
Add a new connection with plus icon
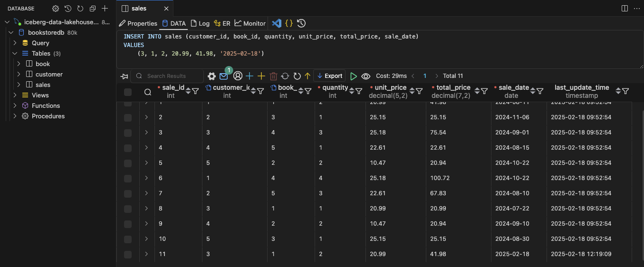click(x=105, y=9)
